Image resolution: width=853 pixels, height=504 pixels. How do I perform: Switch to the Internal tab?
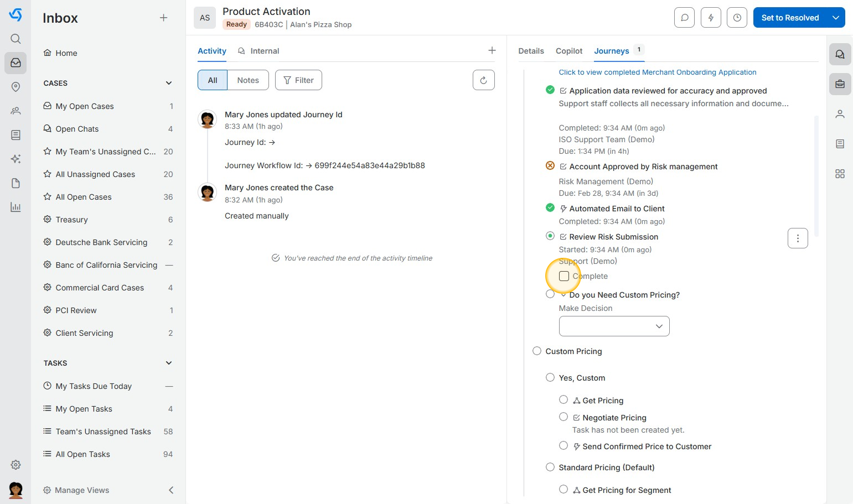[264, 51]
